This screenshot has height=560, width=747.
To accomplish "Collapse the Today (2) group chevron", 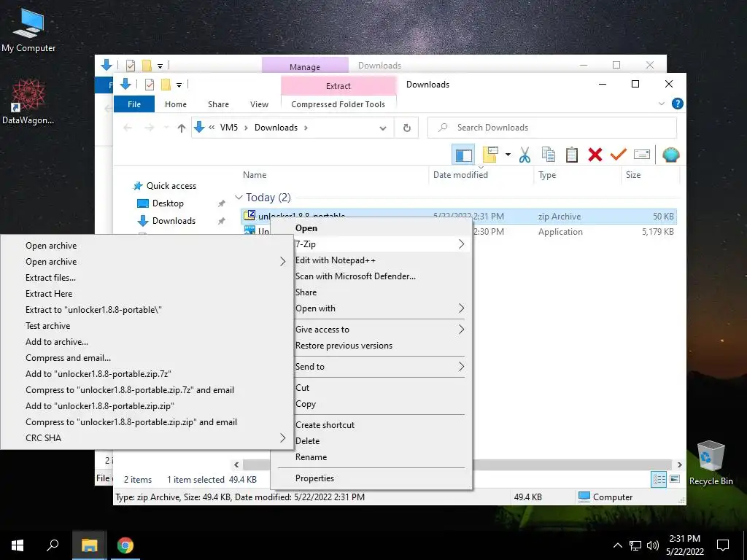I will [239, 197].
